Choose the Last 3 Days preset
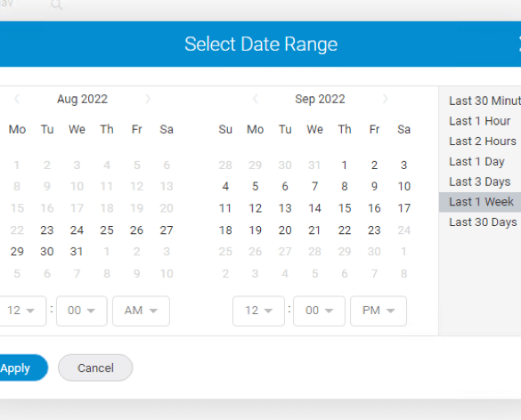This screenshot has width=521, height=420. click(x=480, y=182)
